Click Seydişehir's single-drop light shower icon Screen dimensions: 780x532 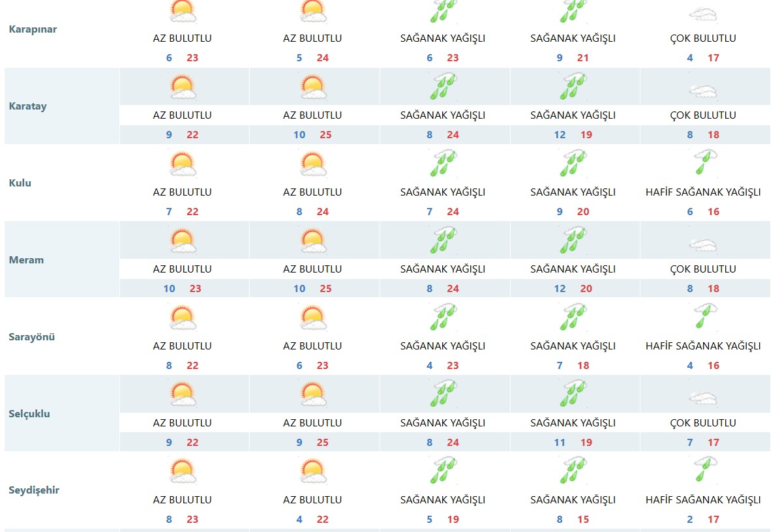point(704,470)
